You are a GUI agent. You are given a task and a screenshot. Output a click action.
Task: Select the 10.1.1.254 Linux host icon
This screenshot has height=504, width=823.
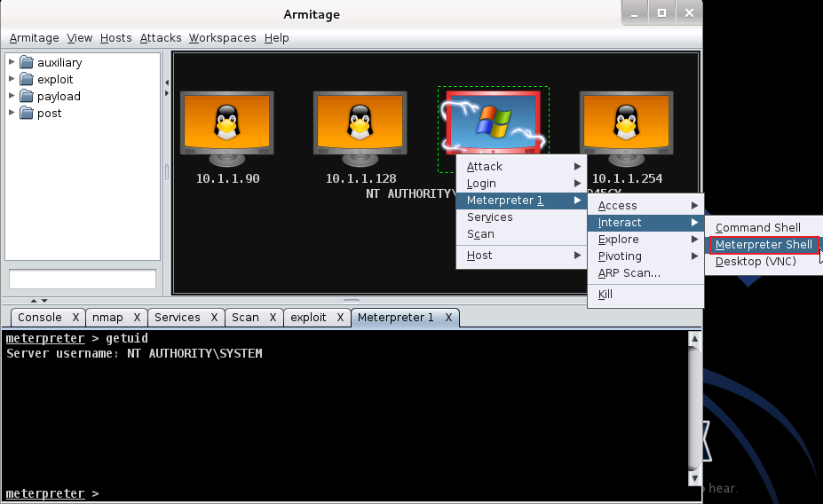[626, 129]
